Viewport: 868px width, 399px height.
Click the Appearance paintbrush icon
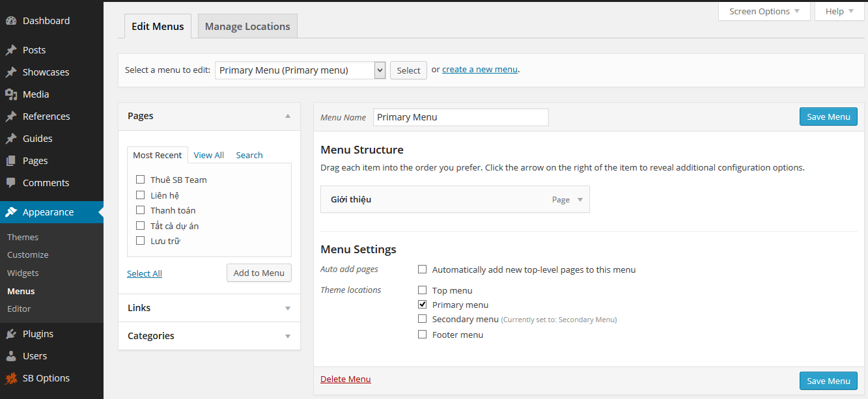coord(11,212)
